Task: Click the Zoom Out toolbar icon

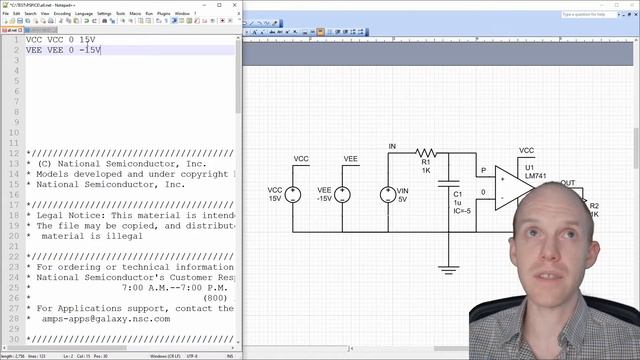Action: pyautogui.click(x=131, y=21)
